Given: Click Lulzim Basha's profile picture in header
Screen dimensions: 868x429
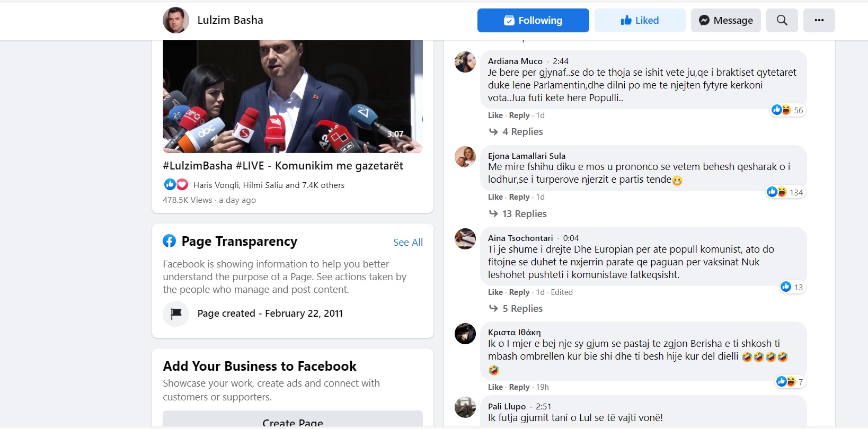Looking at the screenshot, I should click(x=176, y=21).
